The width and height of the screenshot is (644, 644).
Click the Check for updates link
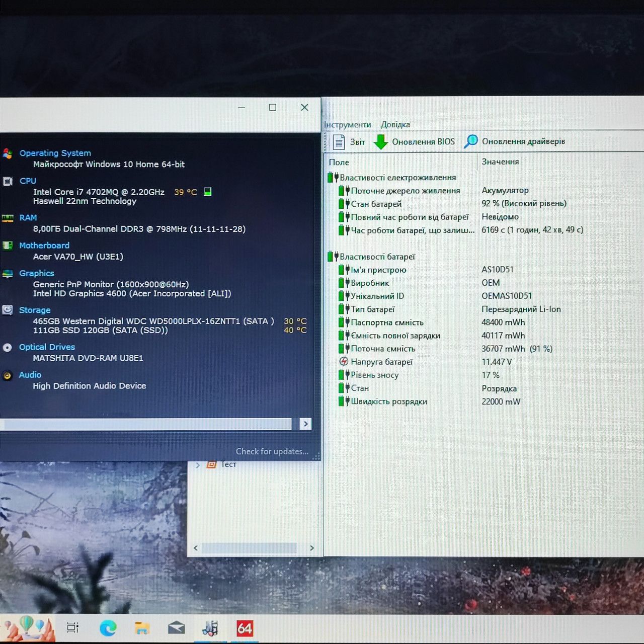point(272,451)
